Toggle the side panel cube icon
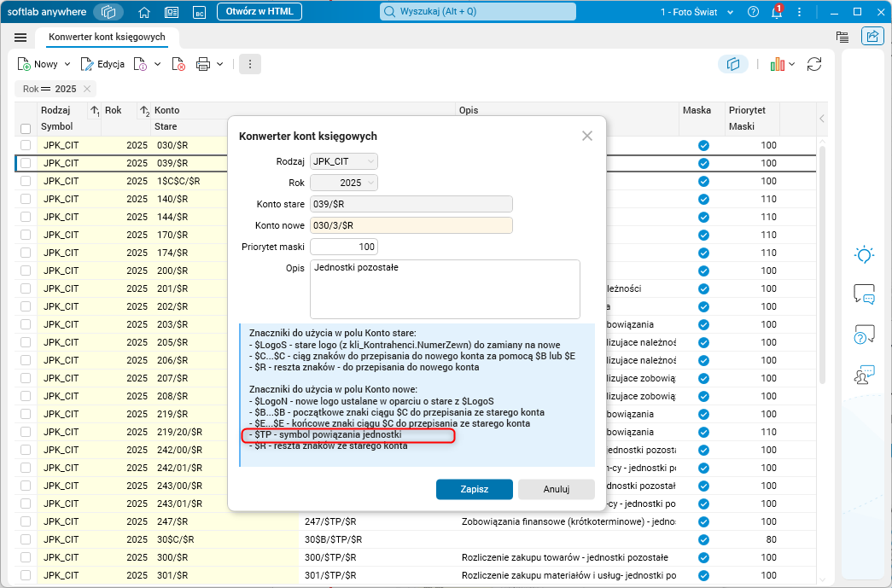The width and height of the screenshot is (892, 588). (732, 64)
